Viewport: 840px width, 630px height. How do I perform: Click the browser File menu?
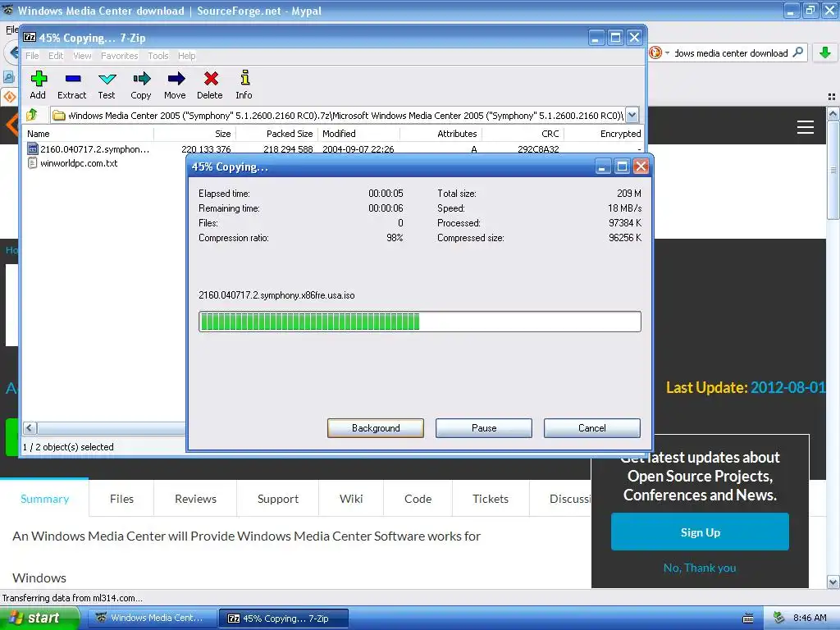pos(11,30)
